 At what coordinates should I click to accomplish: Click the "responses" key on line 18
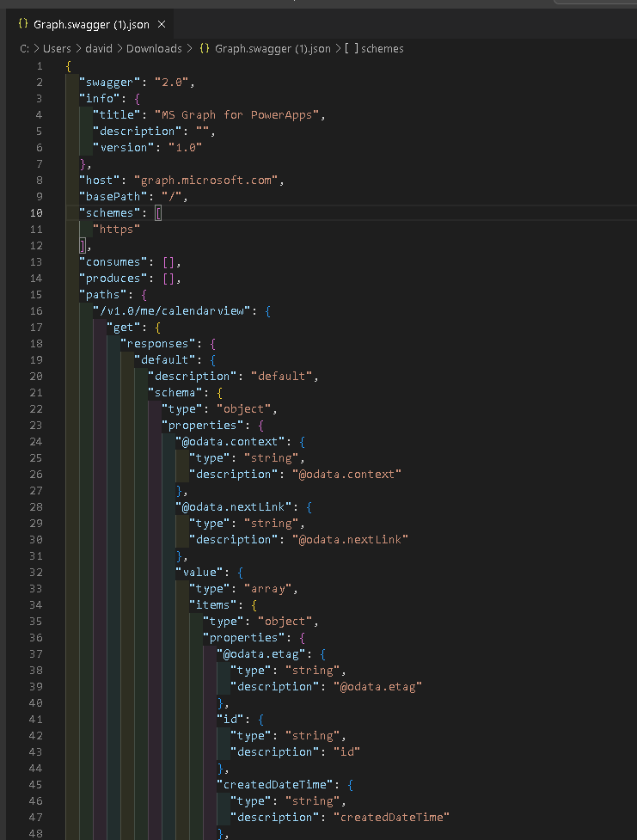(x=157, y=344)
